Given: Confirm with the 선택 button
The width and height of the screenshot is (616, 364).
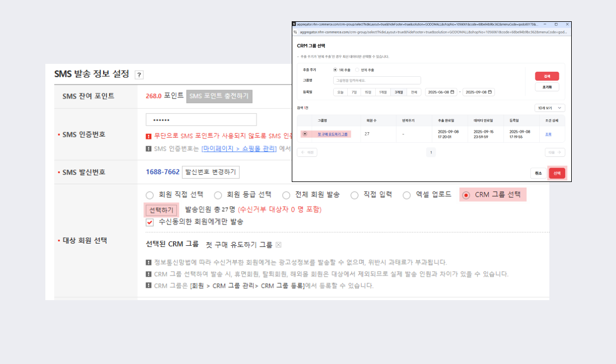Looking at the screenshot, I should (558, 174).
